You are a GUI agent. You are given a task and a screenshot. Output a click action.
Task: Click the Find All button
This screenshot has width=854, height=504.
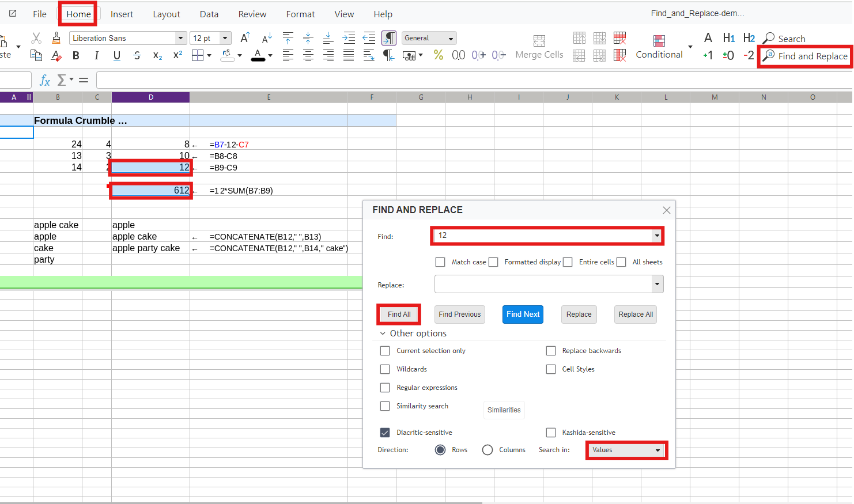[399, 314]
